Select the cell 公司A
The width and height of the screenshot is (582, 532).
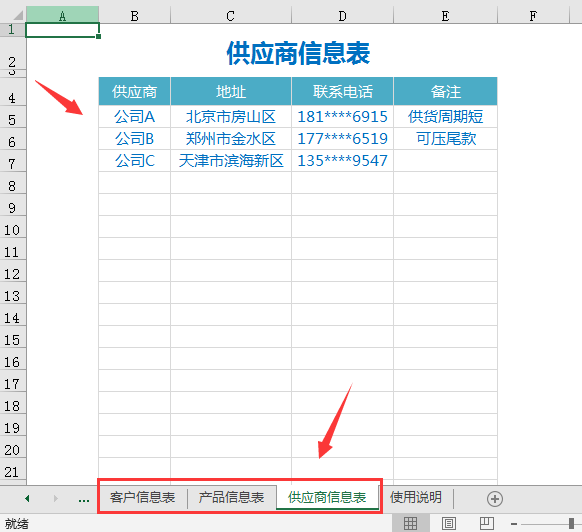click(134, 117)
